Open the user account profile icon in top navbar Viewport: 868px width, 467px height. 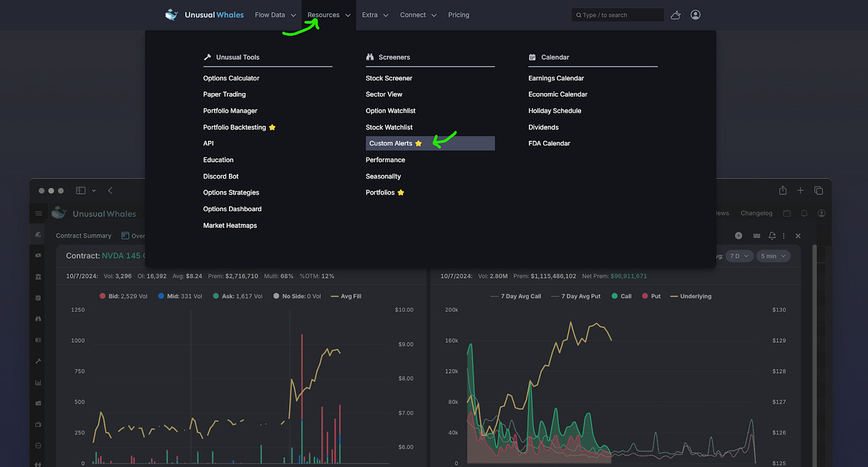696,15
